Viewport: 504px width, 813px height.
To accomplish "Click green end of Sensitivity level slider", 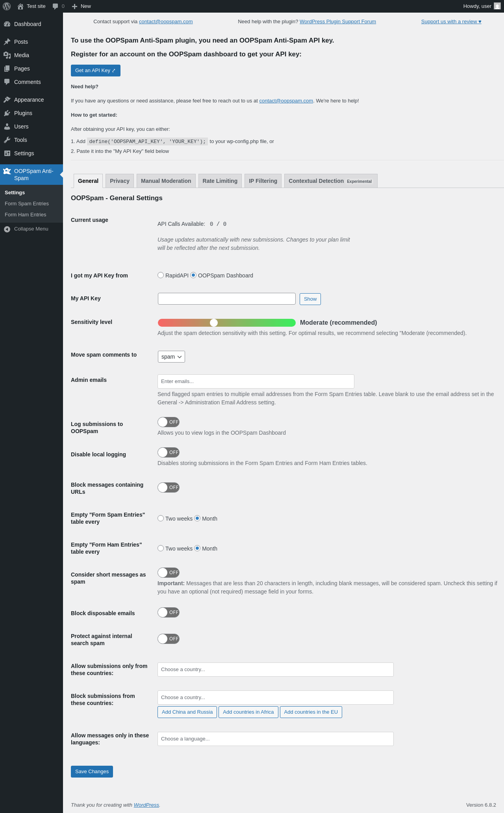I will 293,323.
